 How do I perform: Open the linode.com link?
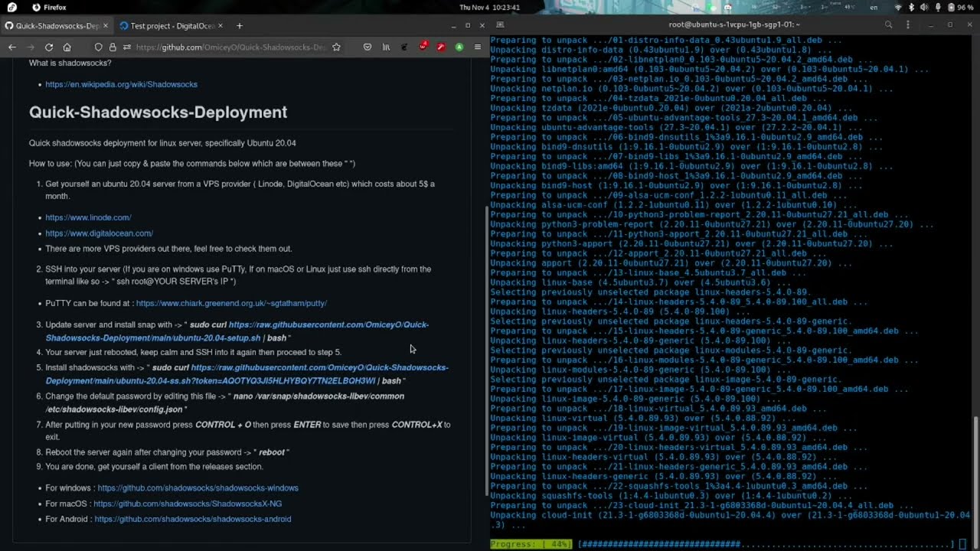coord(88,217)
